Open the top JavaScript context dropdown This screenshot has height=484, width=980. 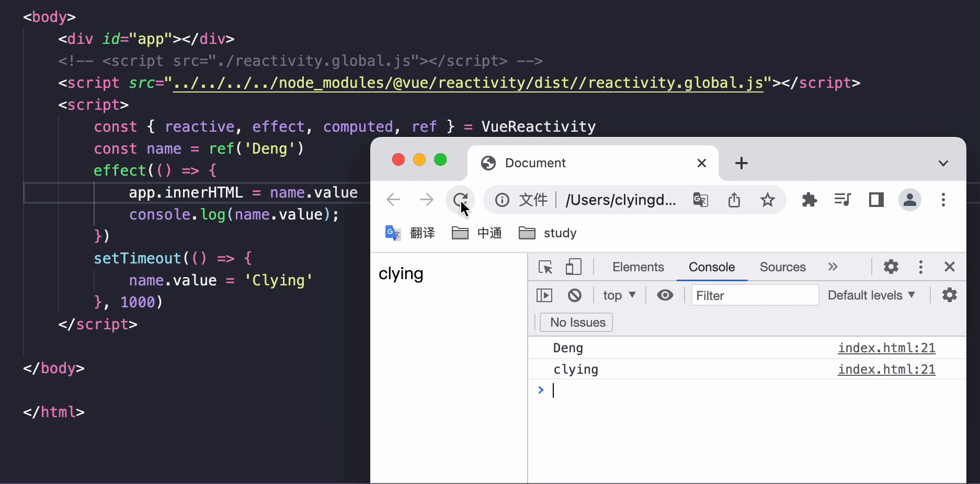tap(619, 295)
